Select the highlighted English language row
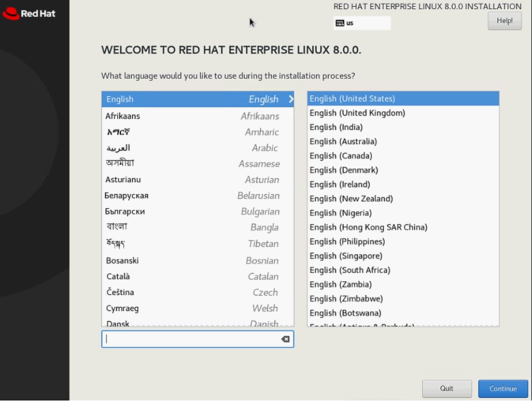This screenshot has height=401, width=532. [198, 99]
